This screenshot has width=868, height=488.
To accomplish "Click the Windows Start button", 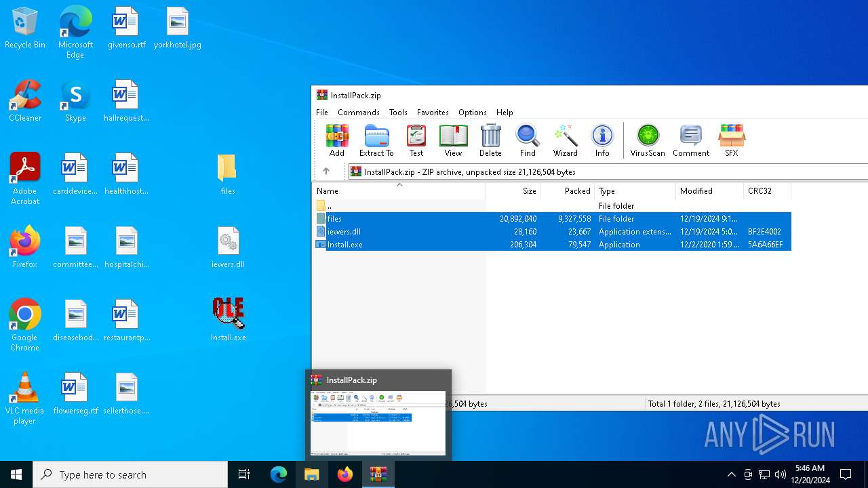I will click(x=16, y=474).
